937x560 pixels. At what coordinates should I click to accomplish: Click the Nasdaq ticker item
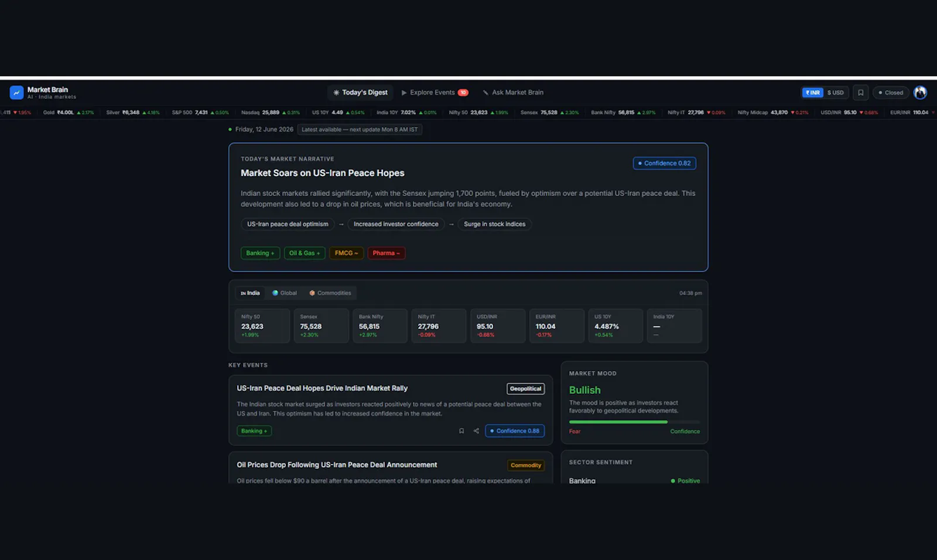(x=271, y=112)
